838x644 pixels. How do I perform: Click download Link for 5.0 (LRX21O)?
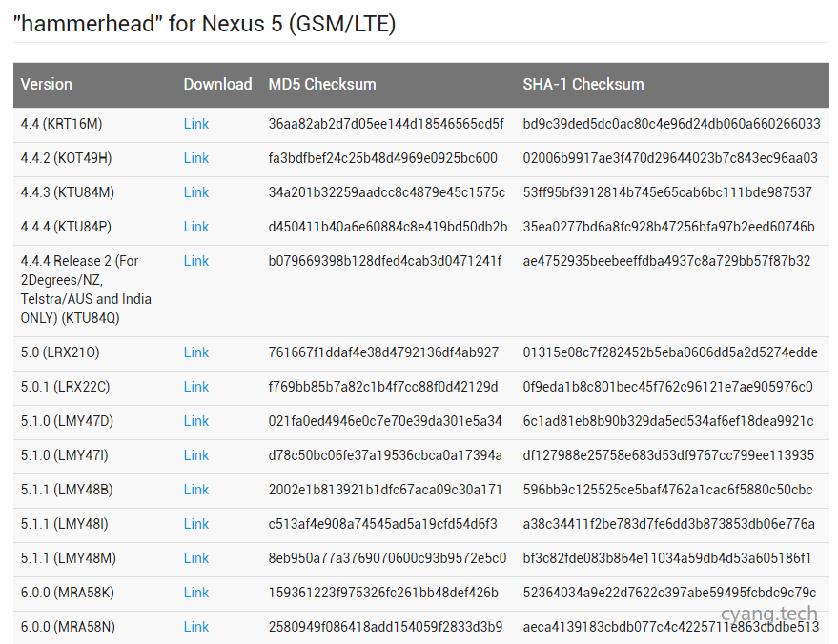[x=195, y=352]
